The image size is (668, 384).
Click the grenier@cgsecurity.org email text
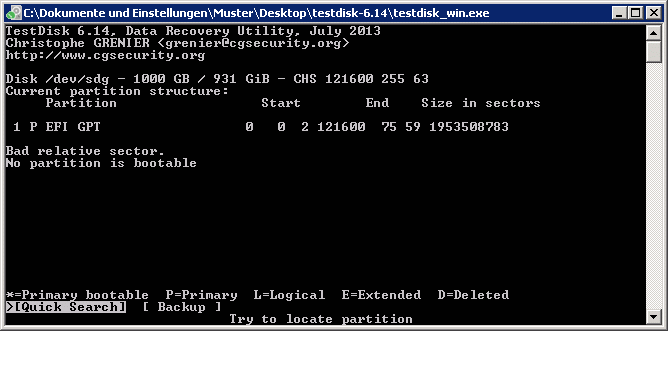pyautogui.click(x=253, y=43)
